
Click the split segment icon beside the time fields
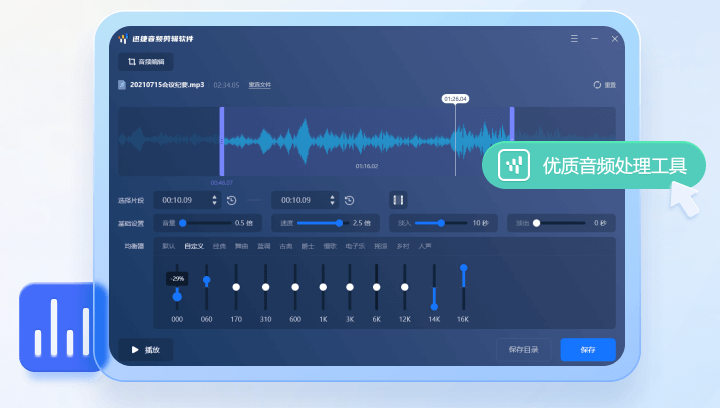click(398, 200)
